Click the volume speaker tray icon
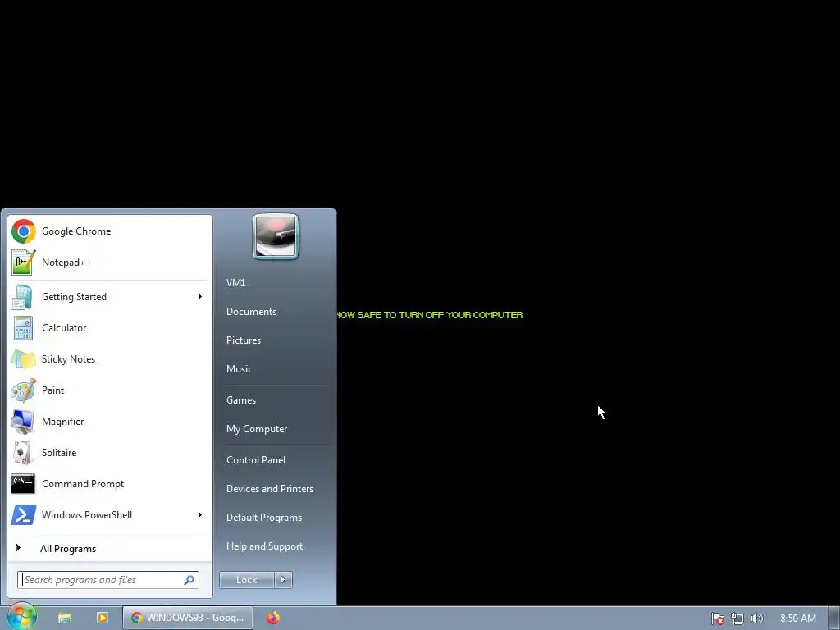The image size is (840, 630). 757,619
